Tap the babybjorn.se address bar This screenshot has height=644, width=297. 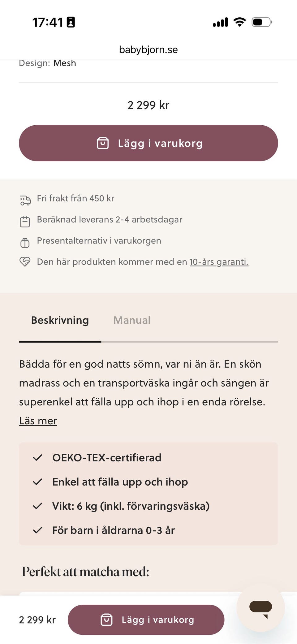[x=148, y=50]
